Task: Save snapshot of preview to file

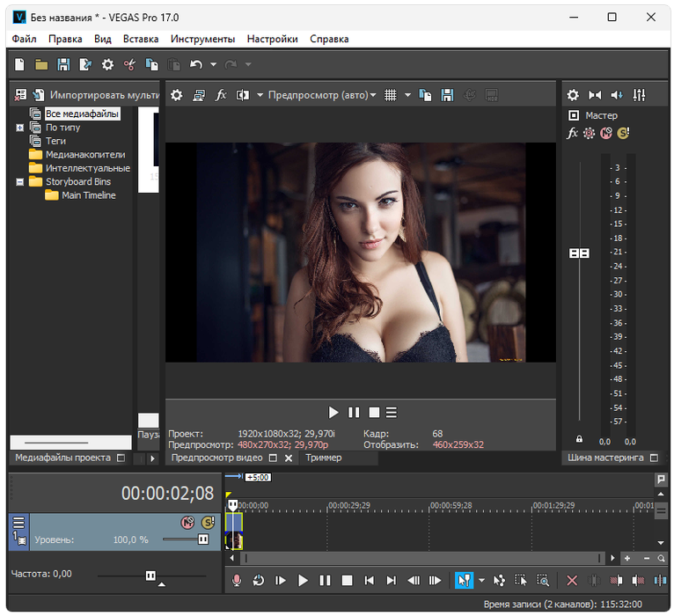Action: (448, 95)
